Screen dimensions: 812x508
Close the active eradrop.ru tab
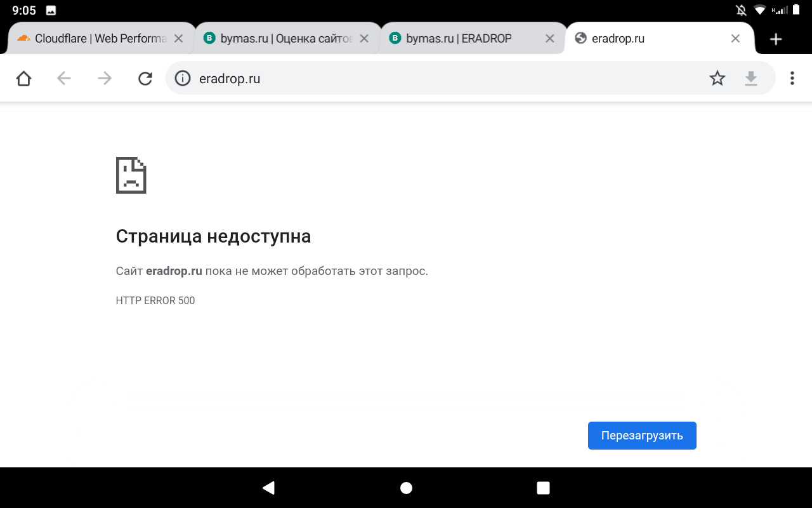click(735, 39)
